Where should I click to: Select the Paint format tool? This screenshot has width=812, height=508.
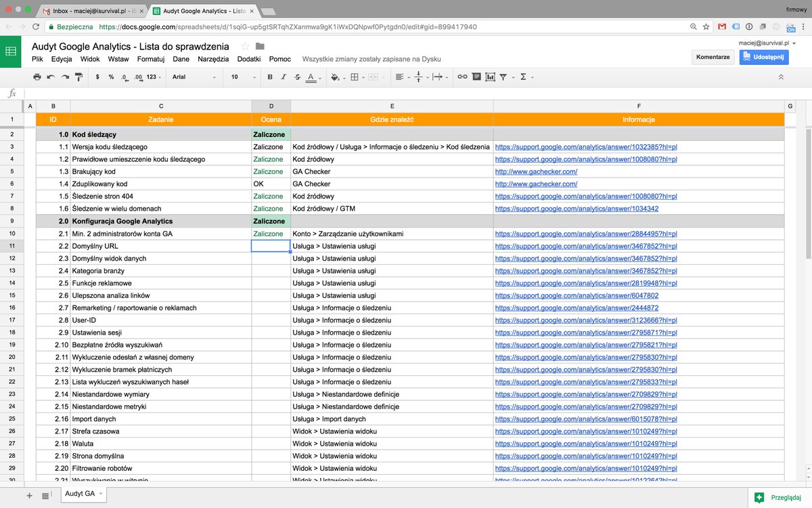click(77, 77)
